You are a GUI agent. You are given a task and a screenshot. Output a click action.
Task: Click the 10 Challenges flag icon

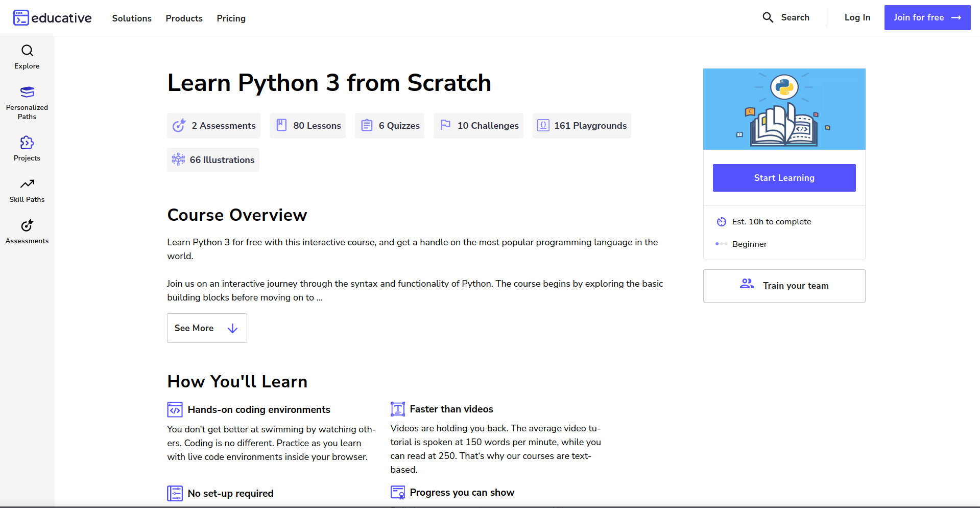click(x=445, y=125)
